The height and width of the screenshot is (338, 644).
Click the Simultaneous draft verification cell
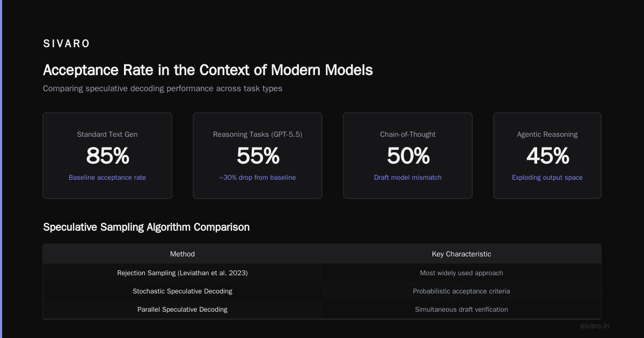pyautogui.click(x=462, y=310)
